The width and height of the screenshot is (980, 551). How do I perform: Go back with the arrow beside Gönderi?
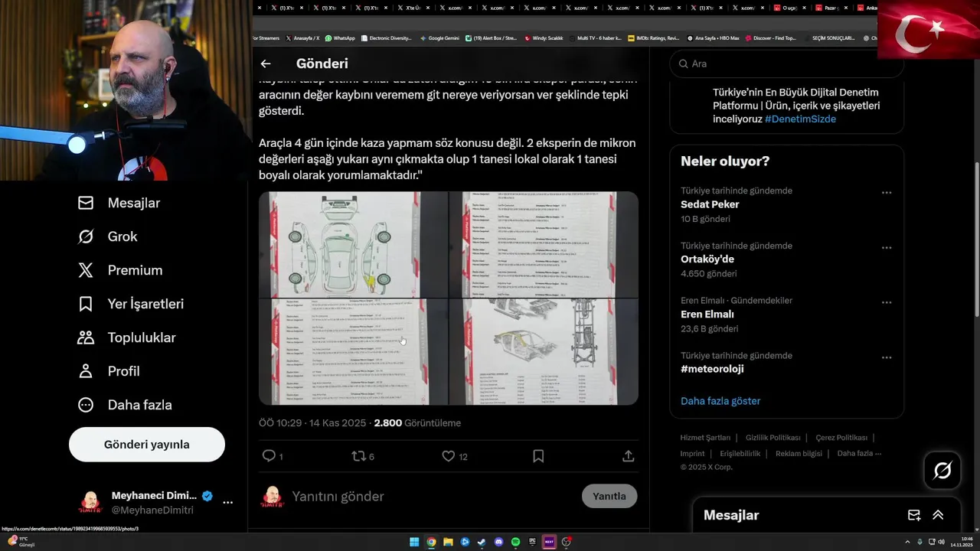(x=266, y=64)
